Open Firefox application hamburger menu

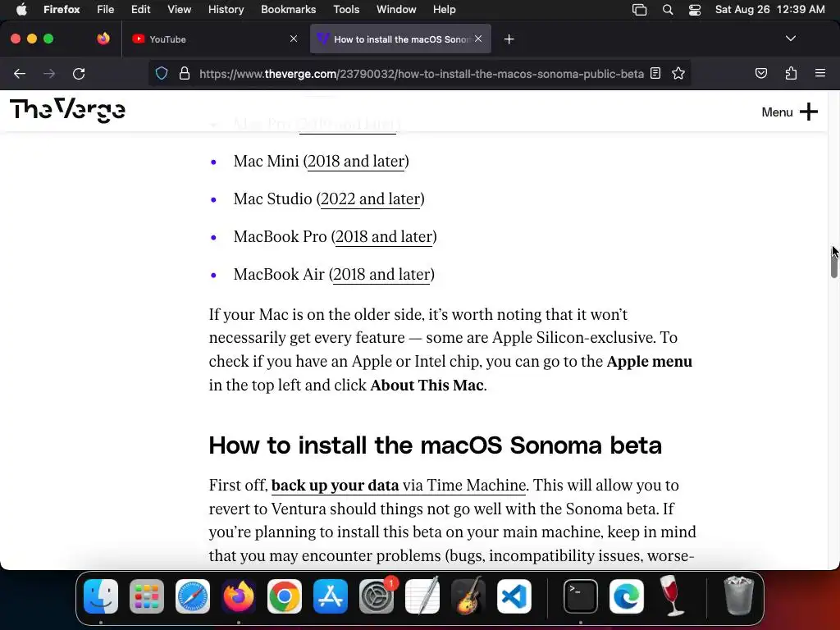coord(819,73)
